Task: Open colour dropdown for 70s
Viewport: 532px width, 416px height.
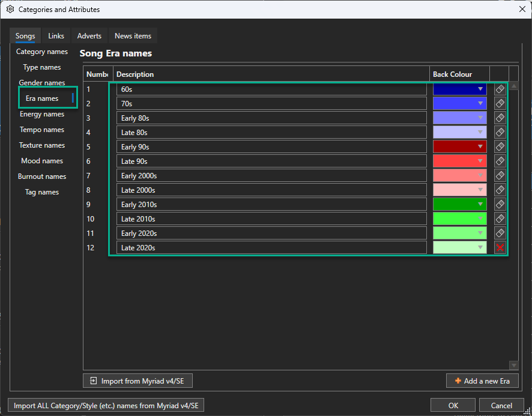Action: tap(460, 103)
